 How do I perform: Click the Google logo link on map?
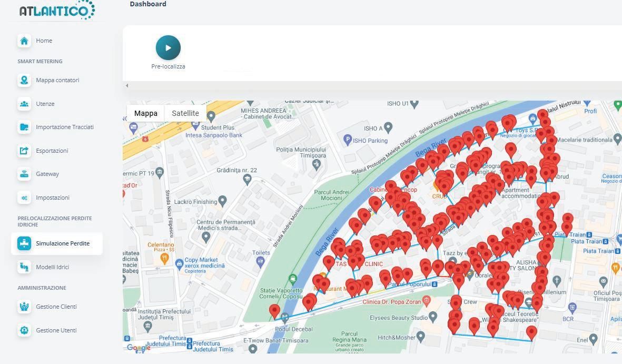(x=139, y=348)
